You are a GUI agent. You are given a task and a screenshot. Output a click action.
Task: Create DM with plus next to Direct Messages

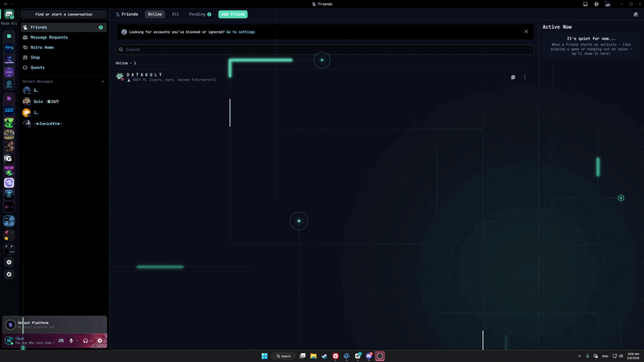103,82
